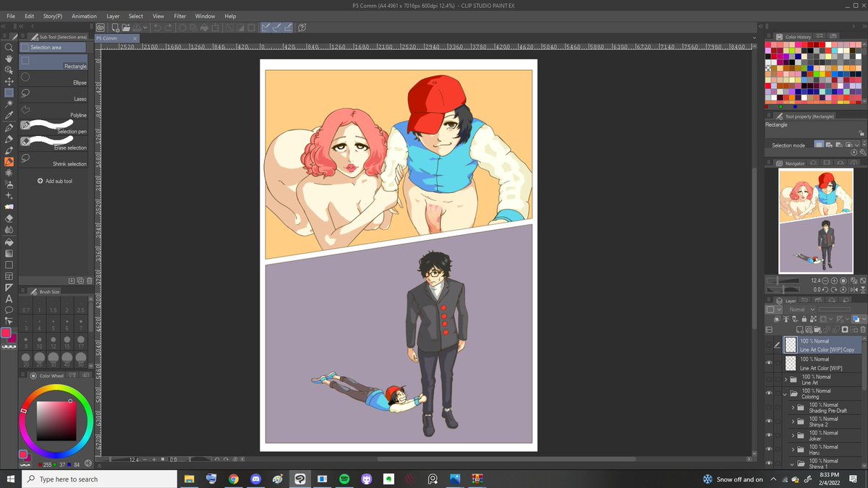Select the Gradient tool
The image size is (868, 488).
(x=9, y=253)
